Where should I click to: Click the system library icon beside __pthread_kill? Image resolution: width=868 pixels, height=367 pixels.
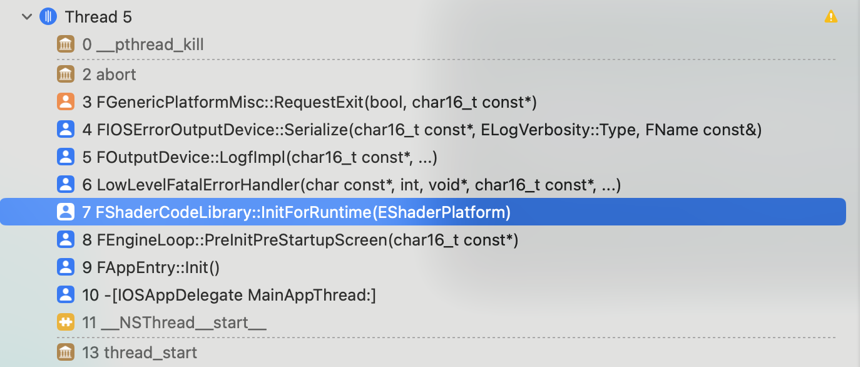pos(66,44)
